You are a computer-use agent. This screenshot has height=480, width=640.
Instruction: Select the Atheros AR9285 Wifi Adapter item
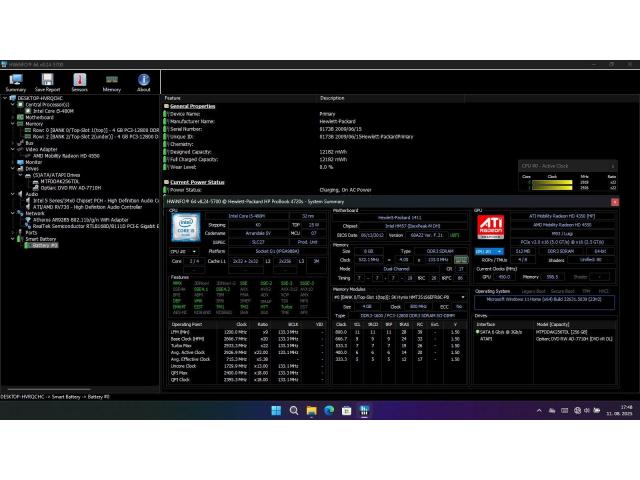click(80, 220)
